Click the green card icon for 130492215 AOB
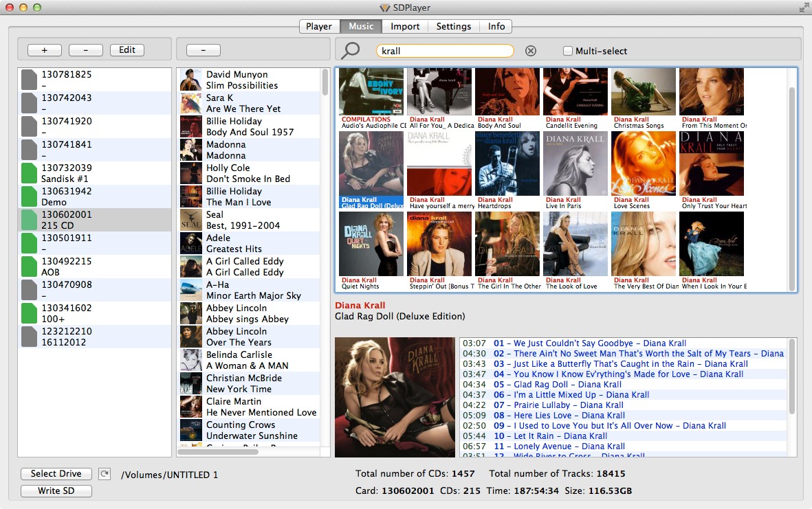The image size is (812, 509). click(x=29, y=267)
